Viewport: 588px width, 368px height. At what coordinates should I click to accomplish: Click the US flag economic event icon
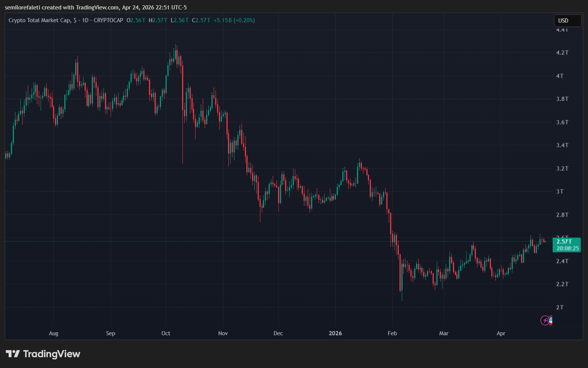tap(550, 320)
